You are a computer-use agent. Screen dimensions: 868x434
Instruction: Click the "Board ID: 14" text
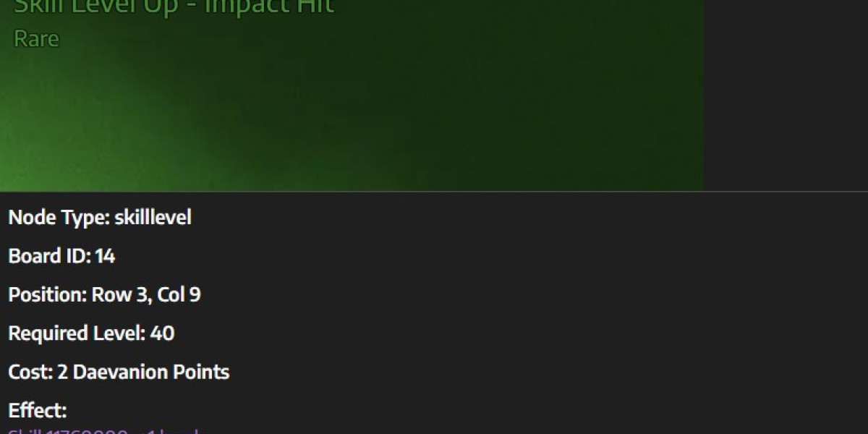[x=61, y=256]
